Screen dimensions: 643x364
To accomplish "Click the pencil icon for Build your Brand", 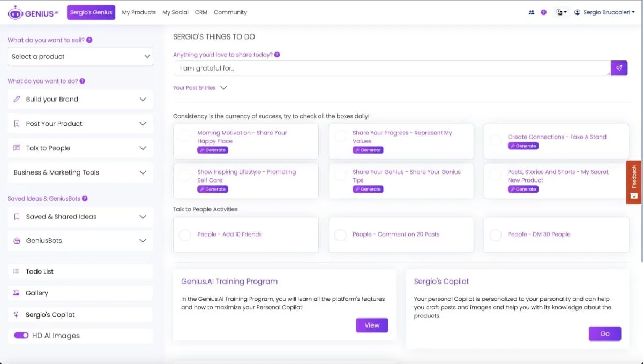I will [17, 99].
